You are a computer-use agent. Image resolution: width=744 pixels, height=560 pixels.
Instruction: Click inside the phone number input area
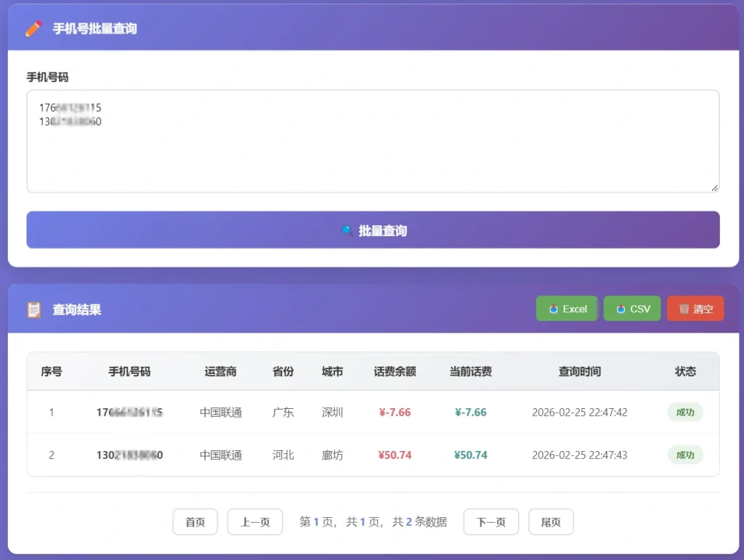[x=373, y=142]
